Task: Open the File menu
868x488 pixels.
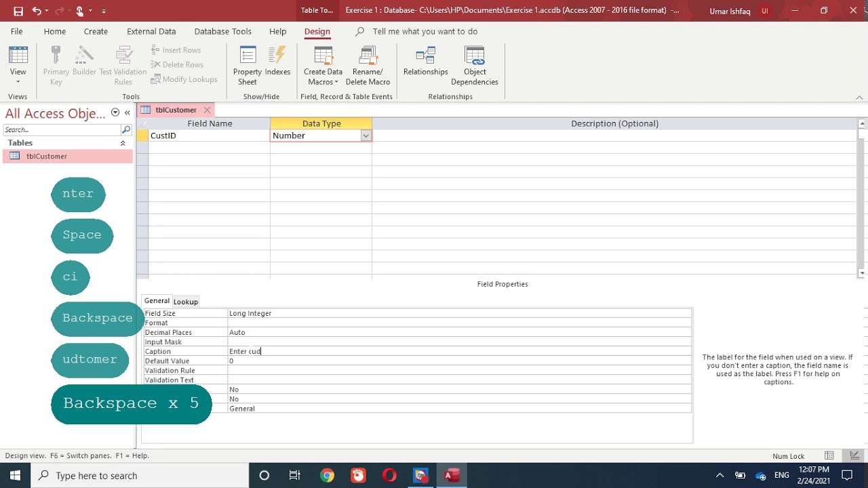Action: pos(17,31)
